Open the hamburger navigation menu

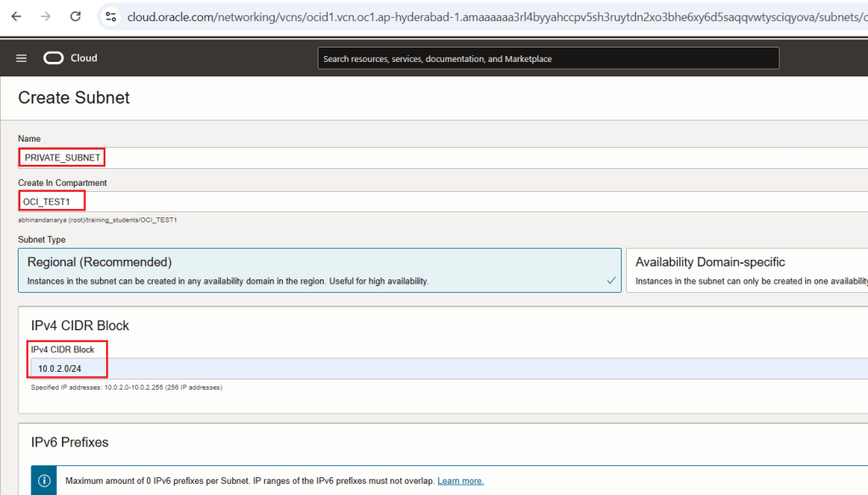(22, 58)
